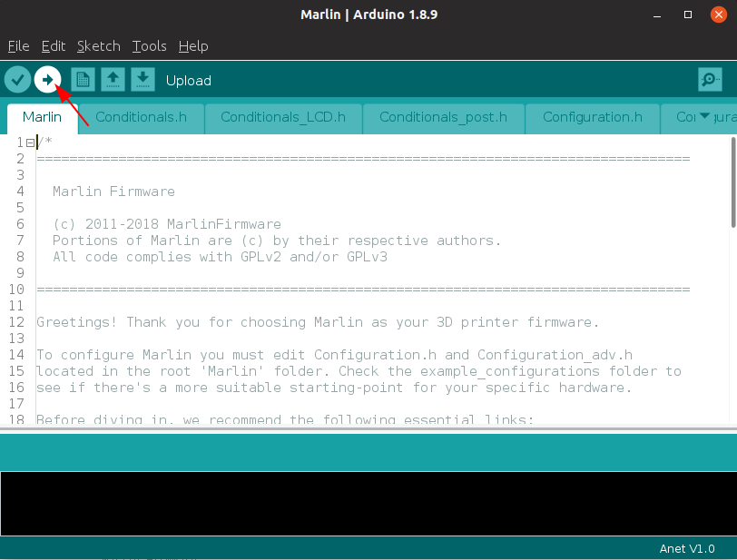Open the Help menu
Image resolution: width=737 pixels, height=560 pixels.
point(193,46)
